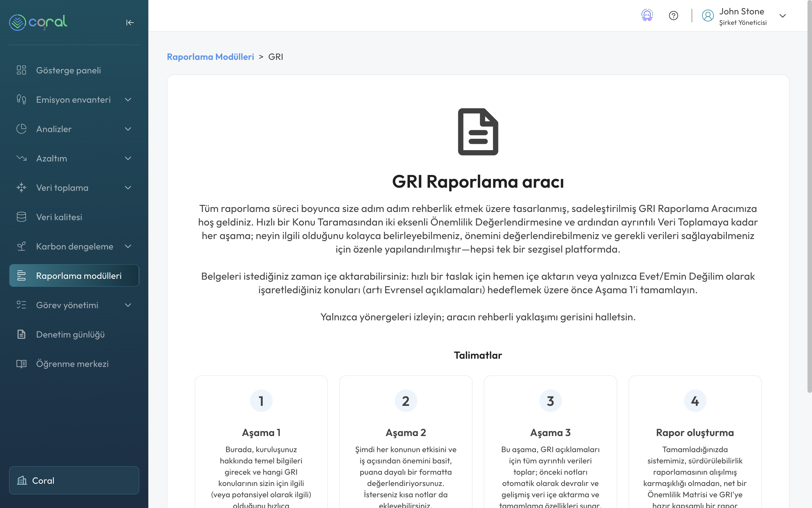Click the GRI breadcrumb text
812x508 pixels.
pyautogui.click(x=275, y=57)
